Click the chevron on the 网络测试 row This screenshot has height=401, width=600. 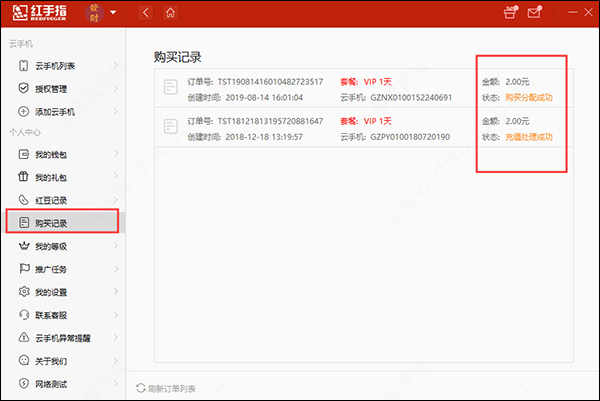coord(116,383)
